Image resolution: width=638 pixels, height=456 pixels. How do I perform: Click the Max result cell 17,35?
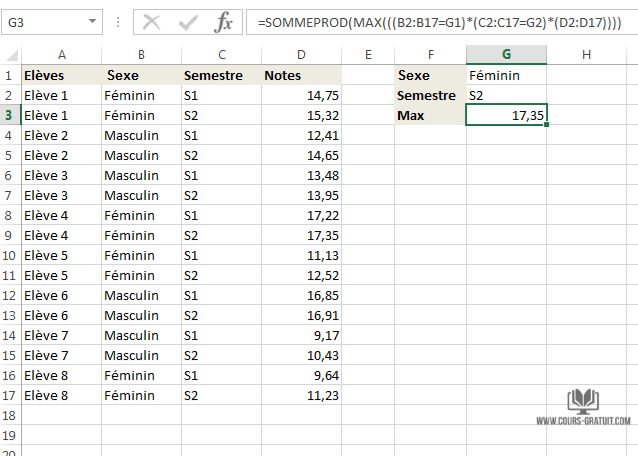pos(506,115)
